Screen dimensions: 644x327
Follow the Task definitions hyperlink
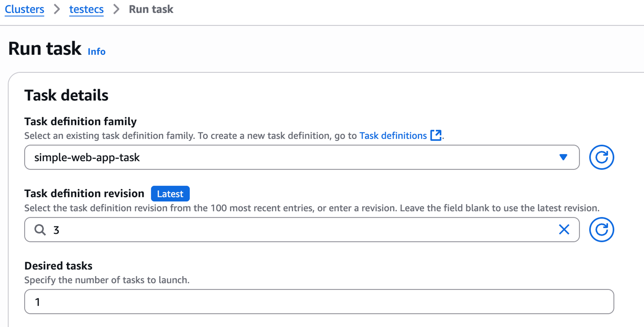[x=393, y=136]
